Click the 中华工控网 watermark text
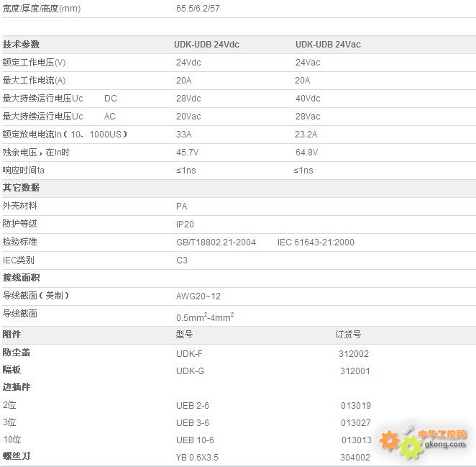The image size is (476, 467). pyautogui.click(x=447, y=435)
